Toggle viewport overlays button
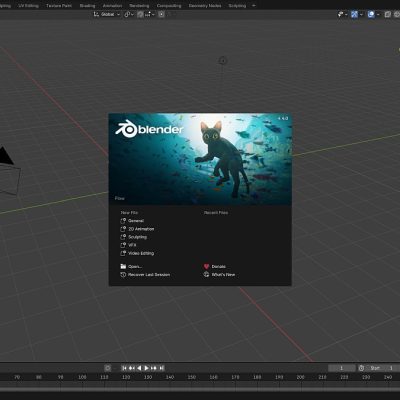400x400 pixels. 371,14
